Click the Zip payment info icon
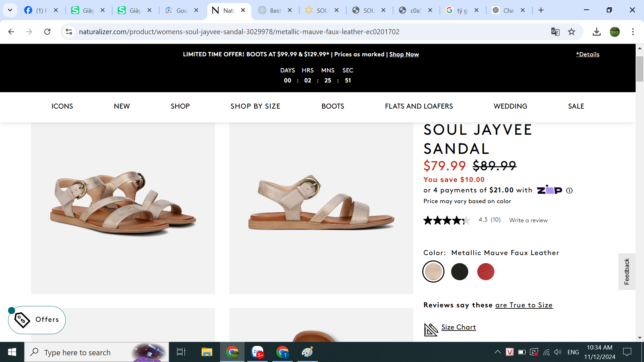 (569, 191)
